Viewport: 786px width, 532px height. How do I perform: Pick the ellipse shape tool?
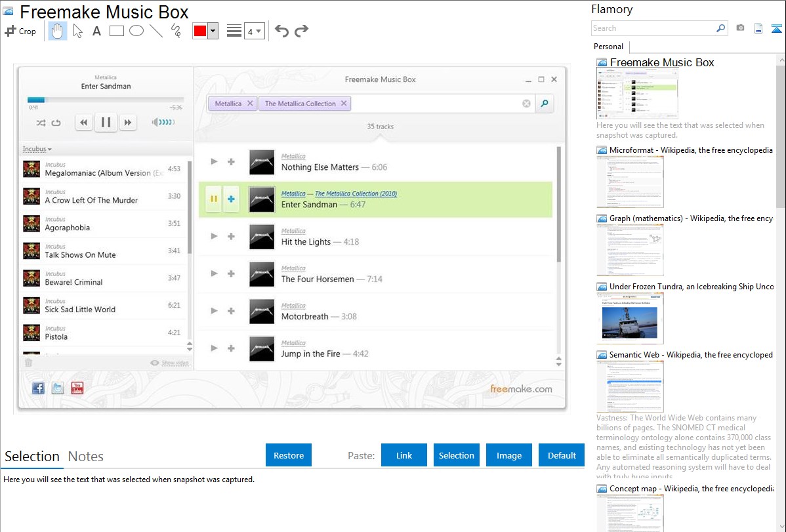pyautogui.click(x=136, y=31)
